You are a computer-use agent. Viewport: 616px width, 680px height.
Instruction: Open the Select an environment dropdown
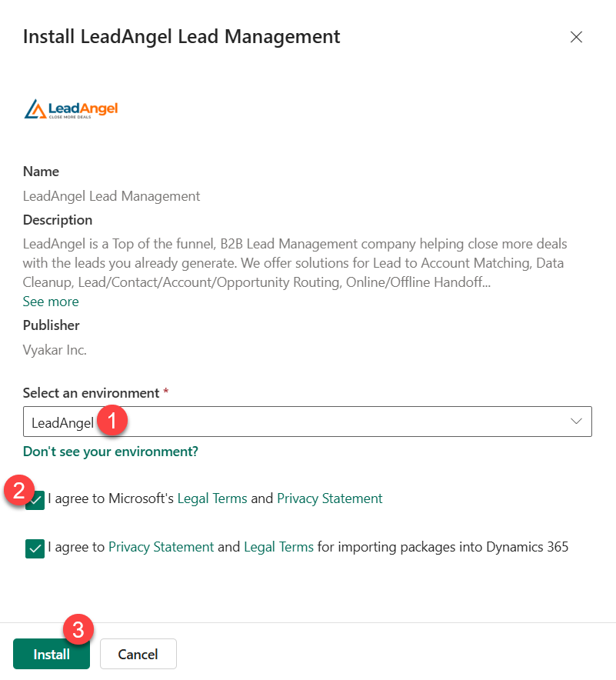click(x=307, y=422)
